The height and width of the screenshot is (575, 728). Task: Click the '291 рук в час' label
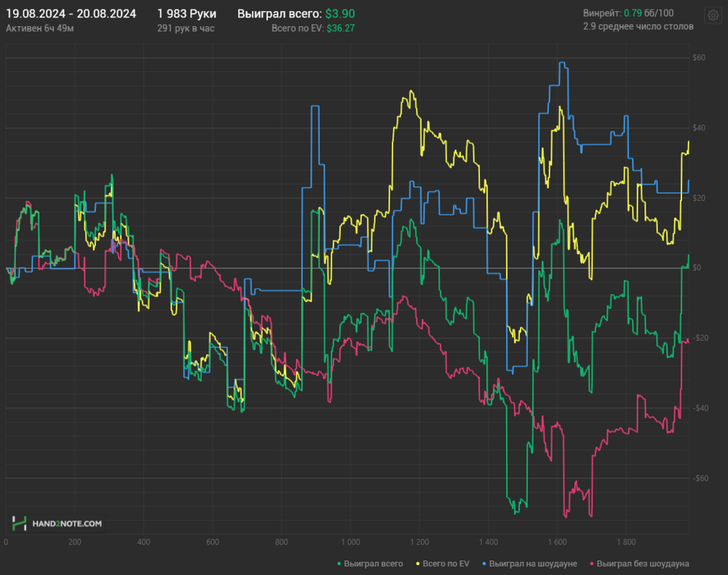click(186, 28)
